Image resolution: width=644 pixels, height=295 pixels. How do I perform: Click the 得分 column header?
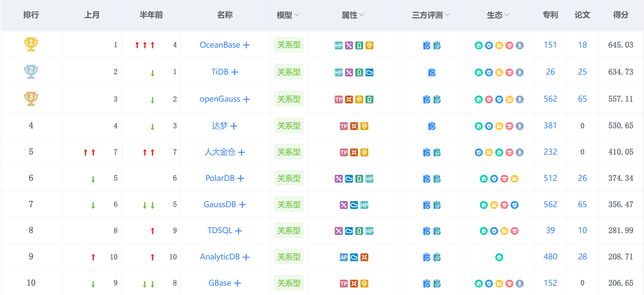pyautogui.click(x=621, y=15)
